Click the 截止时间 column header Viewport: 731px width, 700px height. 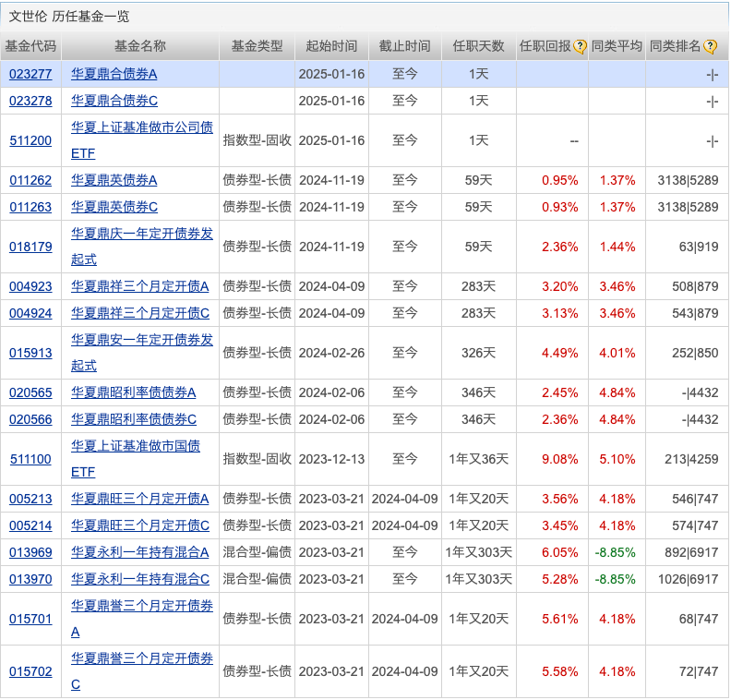point(404,46)
